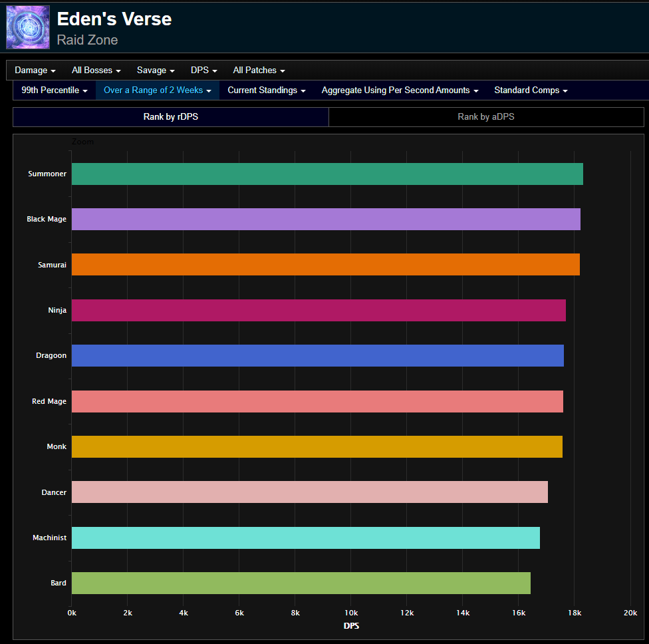Open the 99th Percentile dropdown

[x=55, y=90]
